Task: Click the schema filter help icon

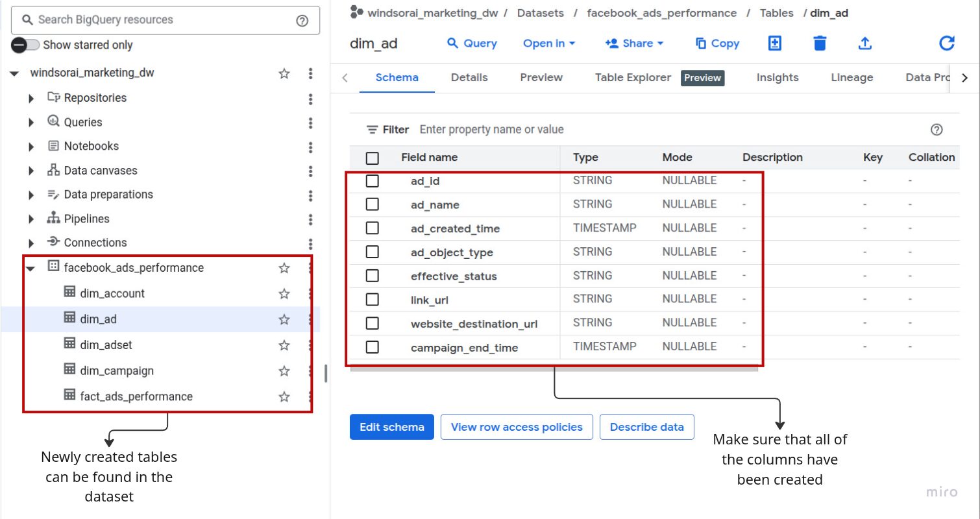Action: (x=937, y=129)
